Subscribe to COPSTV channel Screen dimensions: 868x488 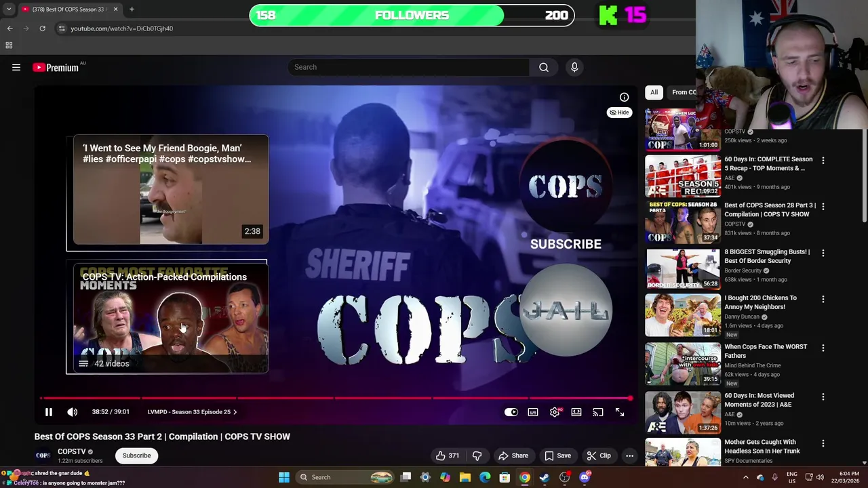[136, 455]
